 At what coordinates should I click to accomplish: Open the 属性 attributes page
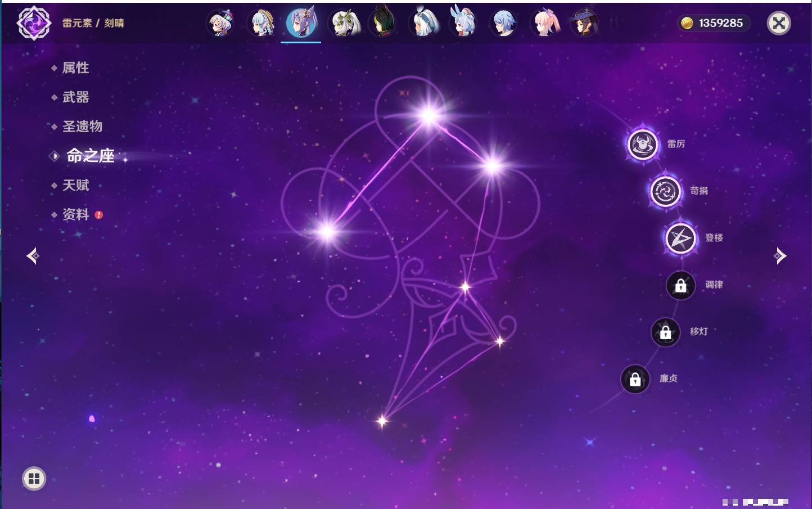tap(76, 68)
